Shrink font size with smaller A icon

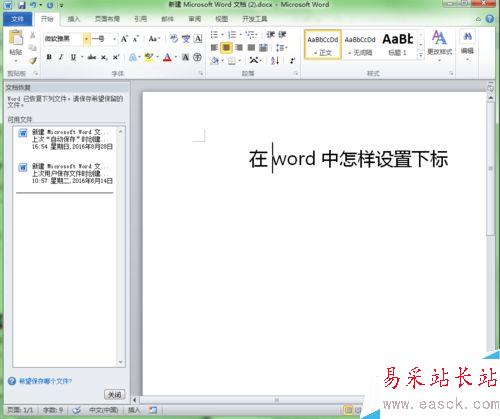coord(136,39)
